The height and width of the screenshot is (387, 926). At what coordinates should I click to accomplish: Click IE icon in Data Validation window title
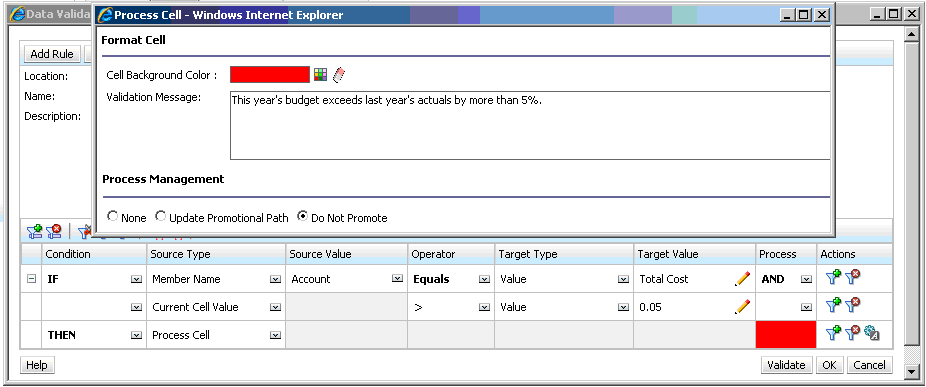[17, 14]
